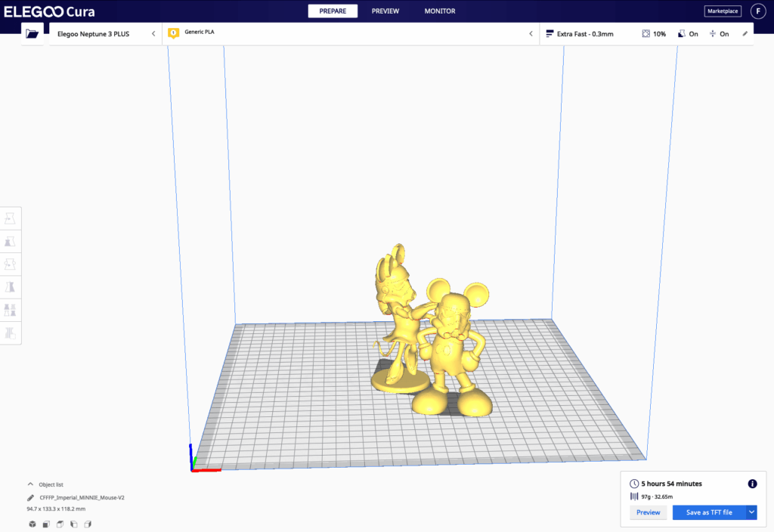Image resolution: width=774 pixels, height=532 pixels.
Task: Select the Move tool in left toolbar
Action: pos(11,218)
